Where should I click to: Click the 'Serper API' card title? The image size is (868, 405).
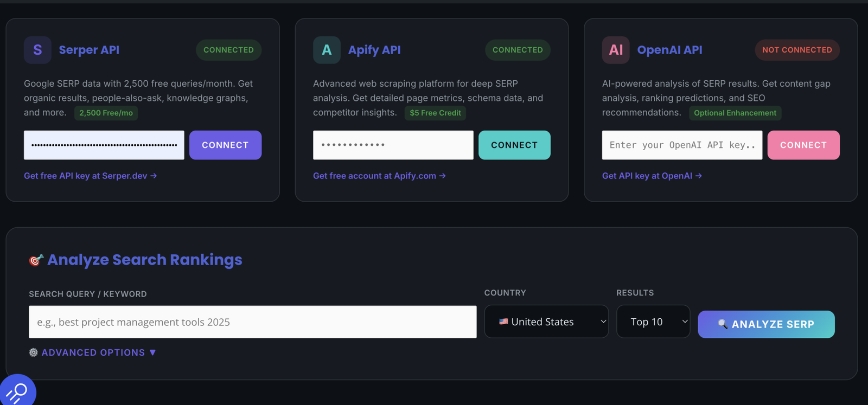89,50
